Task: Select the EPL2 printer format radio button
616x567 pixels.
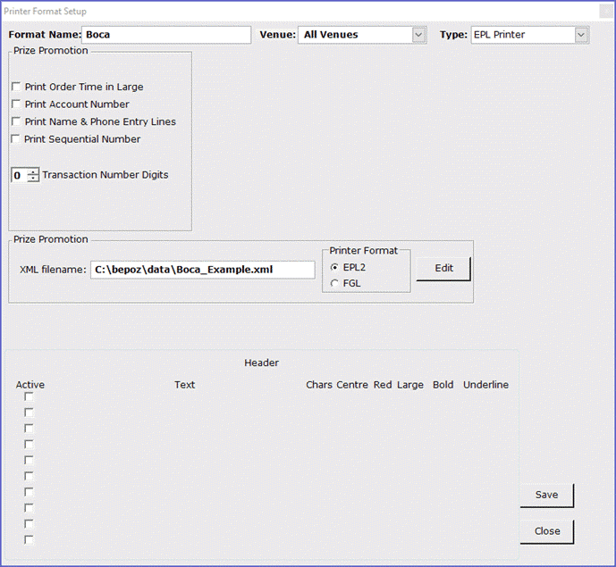Action: (x=335, y=267)
